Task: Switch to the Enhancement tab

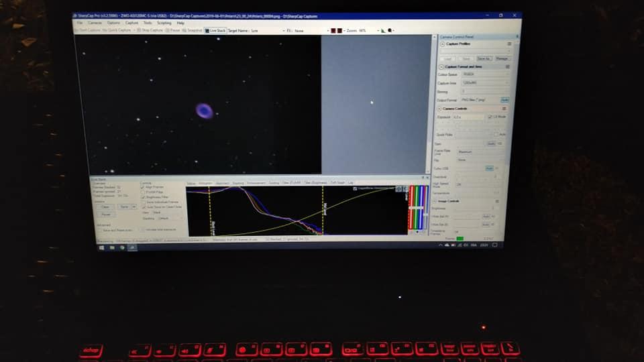Action: pyautogui.click(x=256, y=183)
